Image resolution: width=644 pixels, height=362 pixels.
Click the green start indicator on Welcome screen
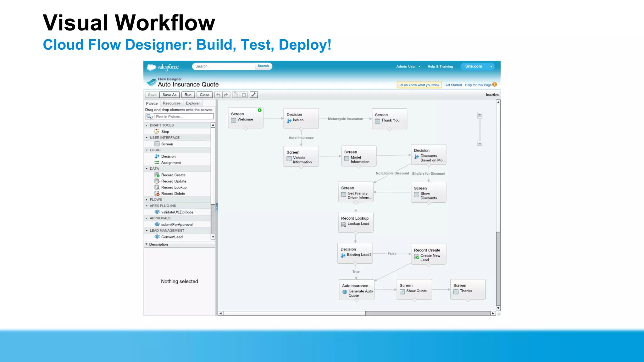(x=260, y=110)
